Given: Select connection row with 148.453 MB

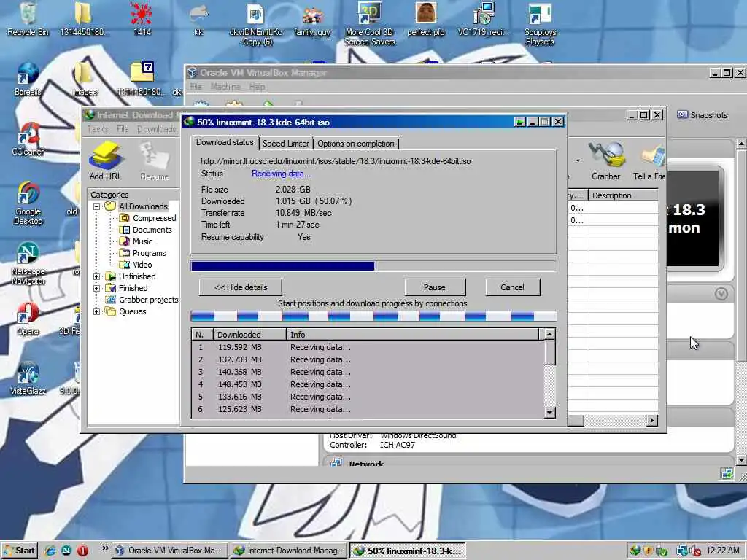Looking at the screenshot, I should click(368, 384).
